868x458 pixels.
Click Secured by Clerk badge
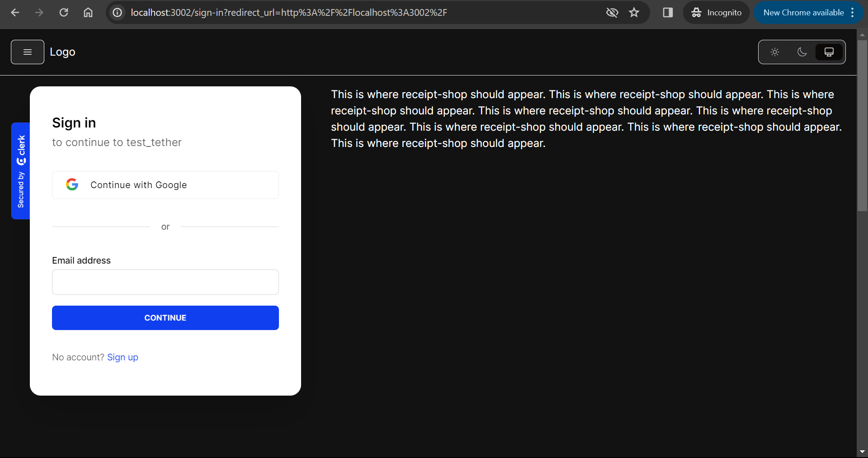[x=21, y=171]
